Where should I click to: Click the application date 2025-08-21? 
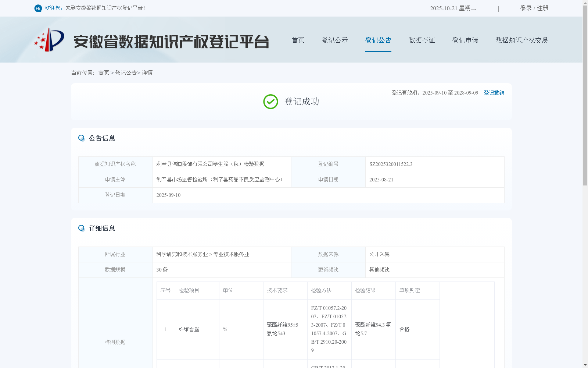381,180
